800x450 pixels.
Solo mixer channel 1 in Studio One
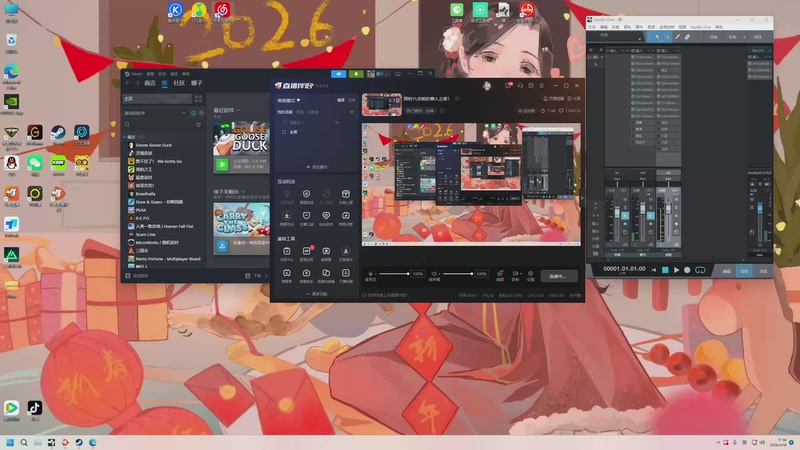click(625, 208)
